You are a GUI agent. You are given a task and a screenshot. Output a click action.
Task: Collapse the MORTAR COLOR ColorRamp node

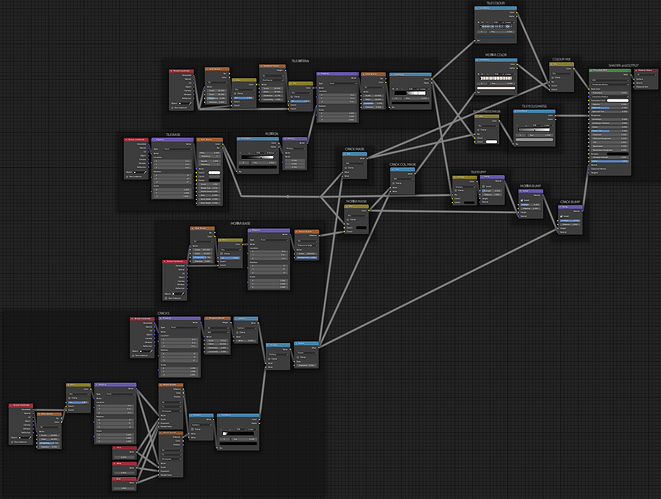coord(478,60)
